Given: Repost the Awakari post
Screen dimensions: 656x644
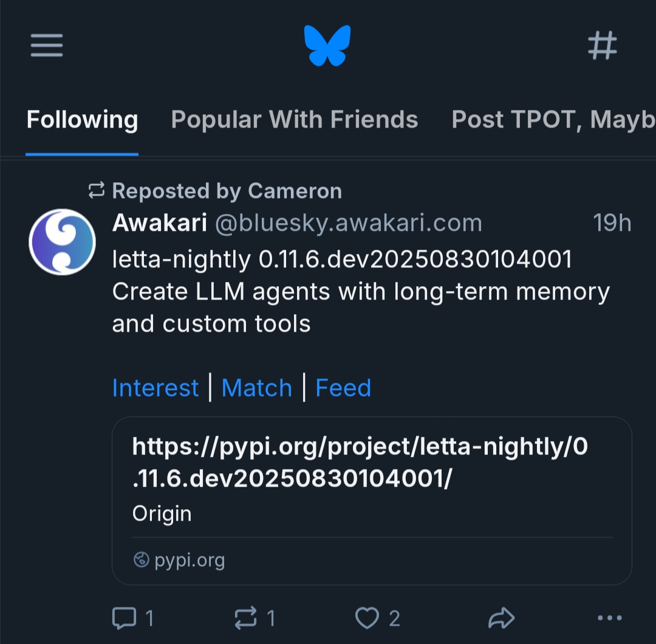Looking at the screenshot, I should (246, 618).
